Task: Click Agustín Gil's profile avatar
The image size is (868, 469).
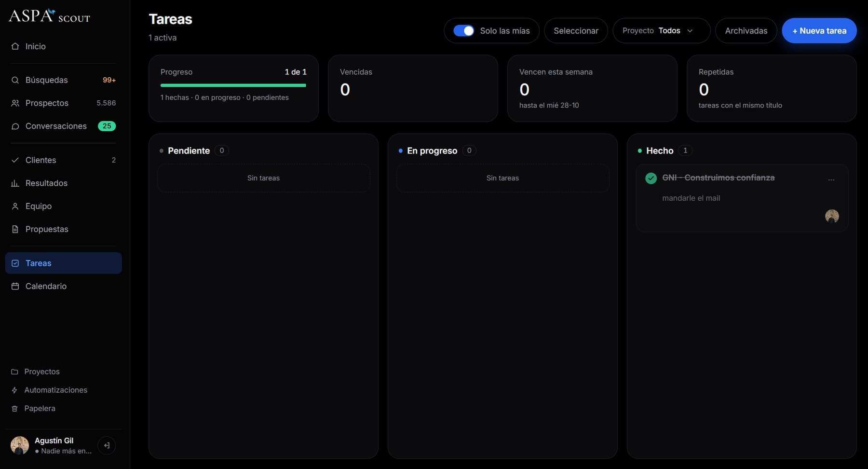Action: (x=20, y=445)
